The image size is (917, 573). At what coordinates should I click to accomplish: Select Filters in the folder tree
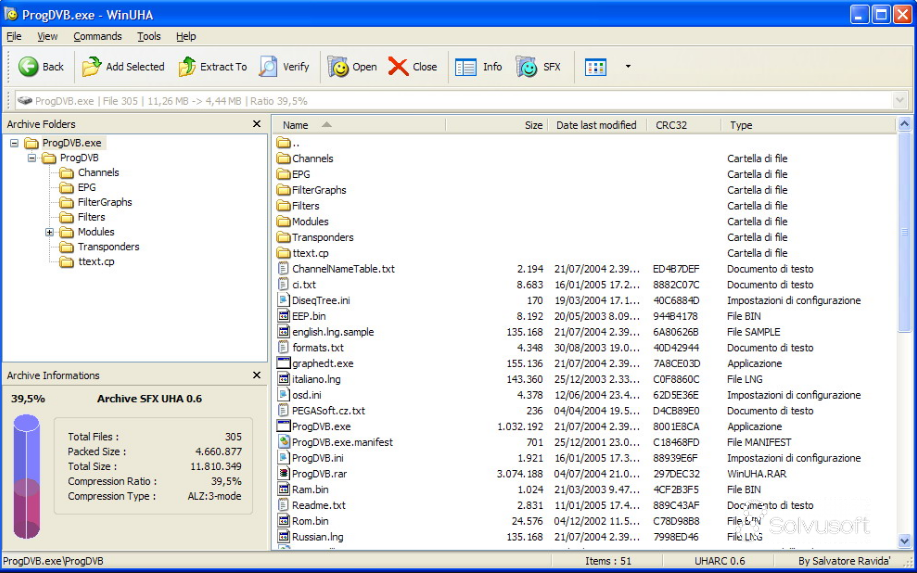[91, 217]
